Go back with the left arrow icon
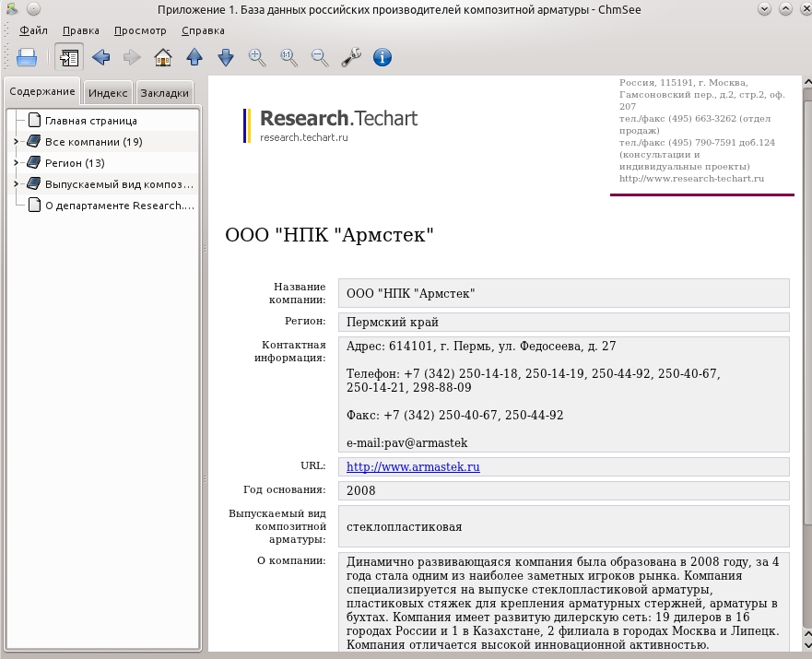 click(x=101, y=57)
